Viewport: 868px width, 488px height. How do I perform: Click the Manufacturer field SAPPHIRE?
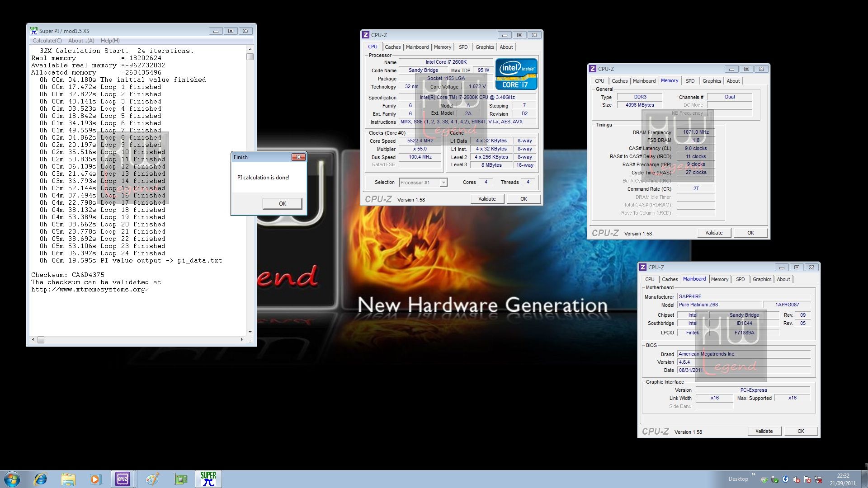pos(744,297)
